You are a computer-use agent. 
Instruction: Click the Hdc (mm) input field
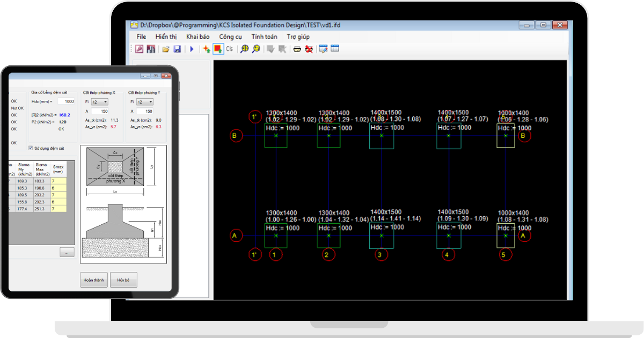coord(66,101)
